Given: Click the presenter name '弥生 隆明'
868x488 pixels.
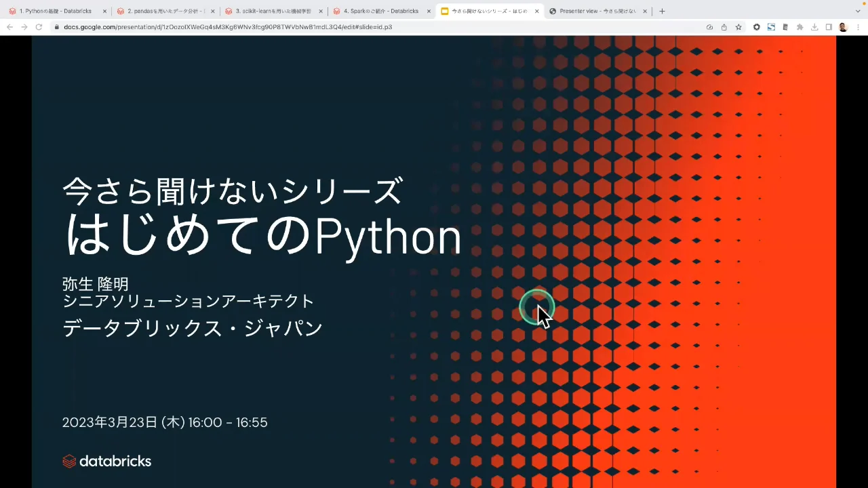Looking at the screenshot, I should click(x=95, y=284).
